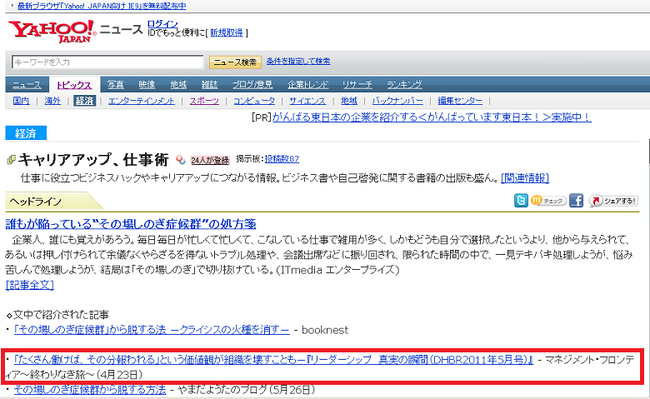650x399 pixels.
Task: Click the blue 経済 section label
Action: coord(26,133)
